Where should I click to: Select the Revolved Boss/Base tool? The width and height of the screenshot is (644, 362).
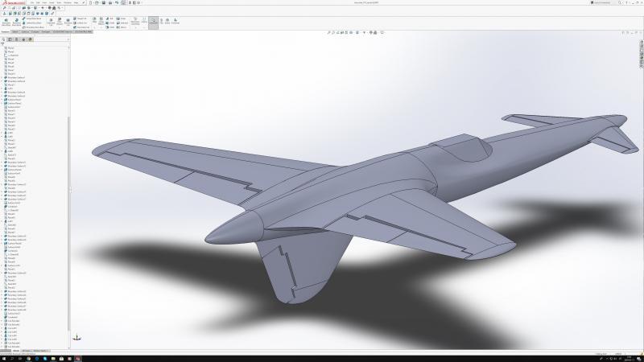[x=17, y=22]
